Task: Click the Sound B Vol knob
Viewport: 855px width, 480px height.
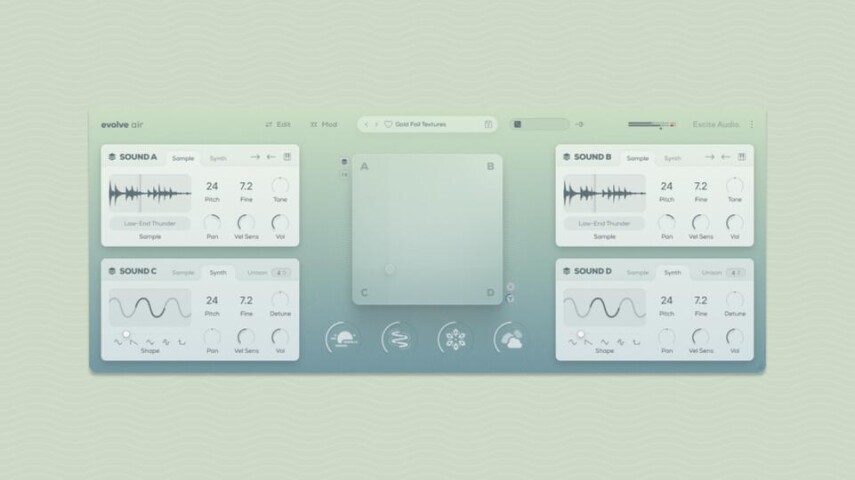Action: click(x=735, y=223)
